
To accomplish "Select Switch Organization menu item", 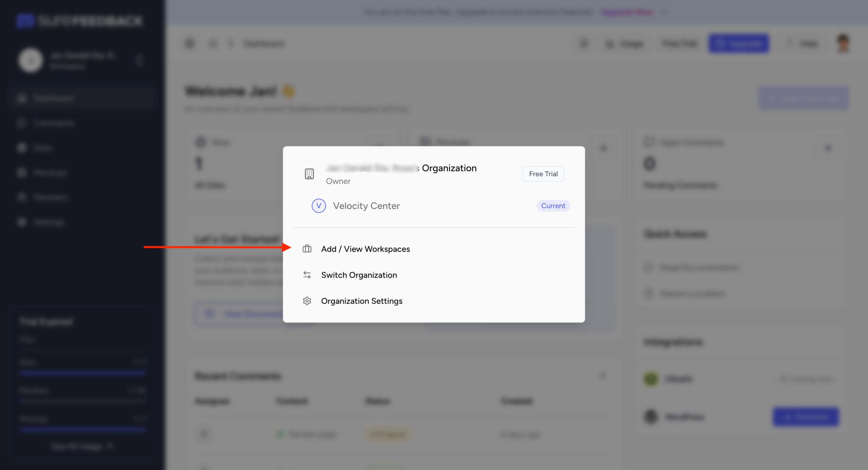I will 359,275.
